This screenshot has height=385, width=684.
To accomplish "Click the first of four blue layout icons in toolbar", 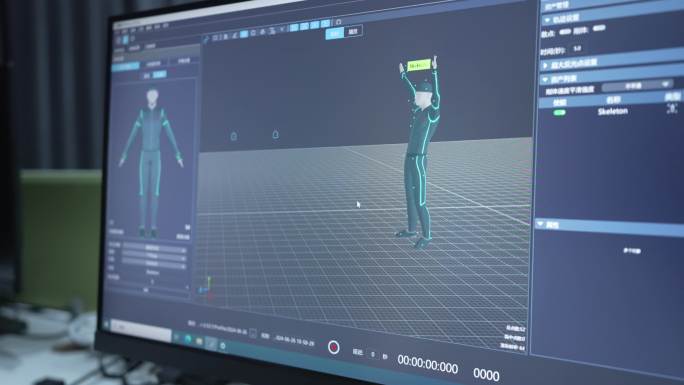I will (294, 27).
